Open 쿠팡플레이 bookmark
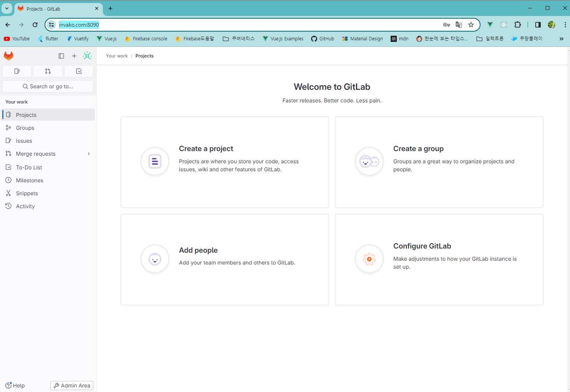The height and width of the screenshot is (392, 570). [527, 39]
